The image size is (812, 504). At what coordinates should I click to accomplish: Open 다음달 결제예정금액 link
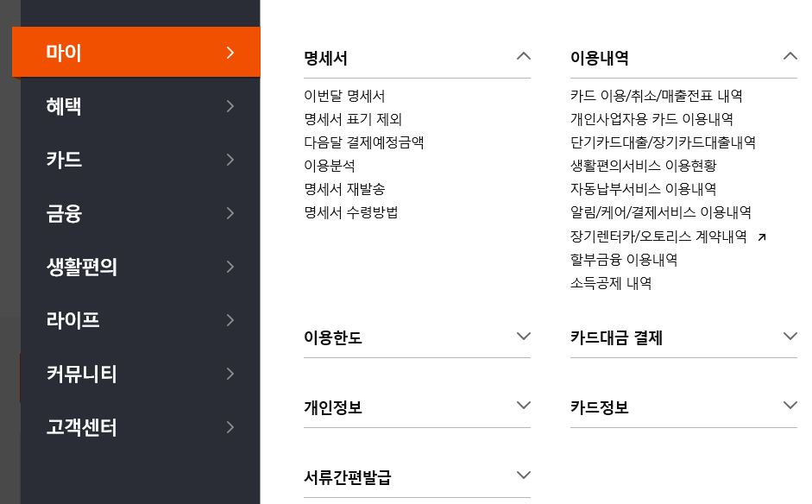[364, 142]
